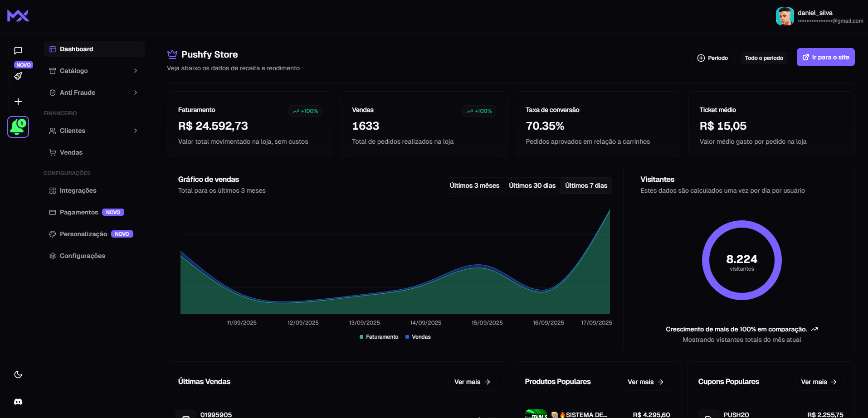Click the plus icon in left rail
Viewport: 868px width, 418px height.
click(x=18, y=102)
